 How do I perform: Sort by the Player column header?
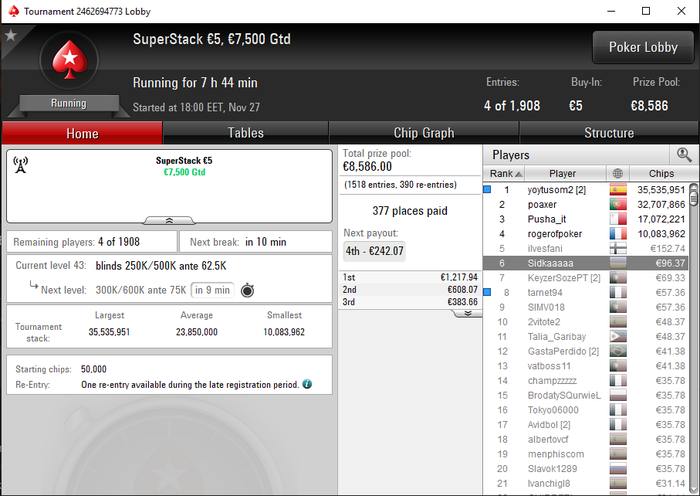pos(565,173)
